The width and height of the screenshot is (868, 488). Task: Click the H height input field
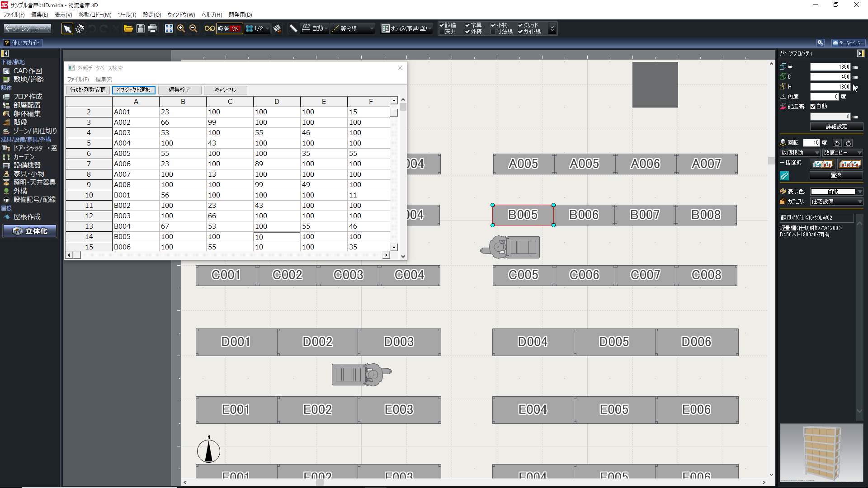coord(830,87)
